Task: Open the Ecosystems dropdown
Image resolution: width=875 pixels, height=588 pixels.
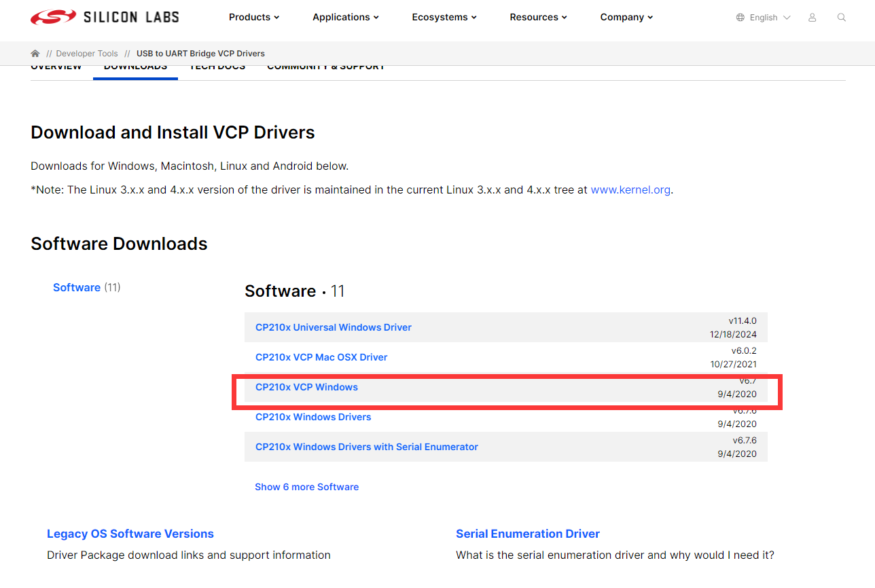Action: tap(444, 18)
